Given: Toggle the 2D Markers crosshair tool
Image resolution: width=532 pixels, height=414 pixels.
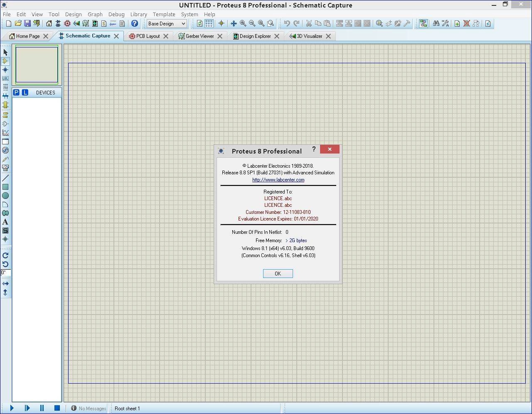Looking at the screenshot, I should [x=5, y=239].
